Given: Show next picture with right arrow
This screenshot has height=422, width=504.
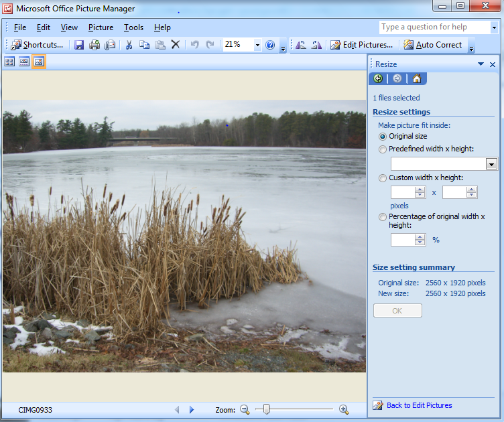Looking at the screenshot, I should pyautogui.click(x=192, y=410).
